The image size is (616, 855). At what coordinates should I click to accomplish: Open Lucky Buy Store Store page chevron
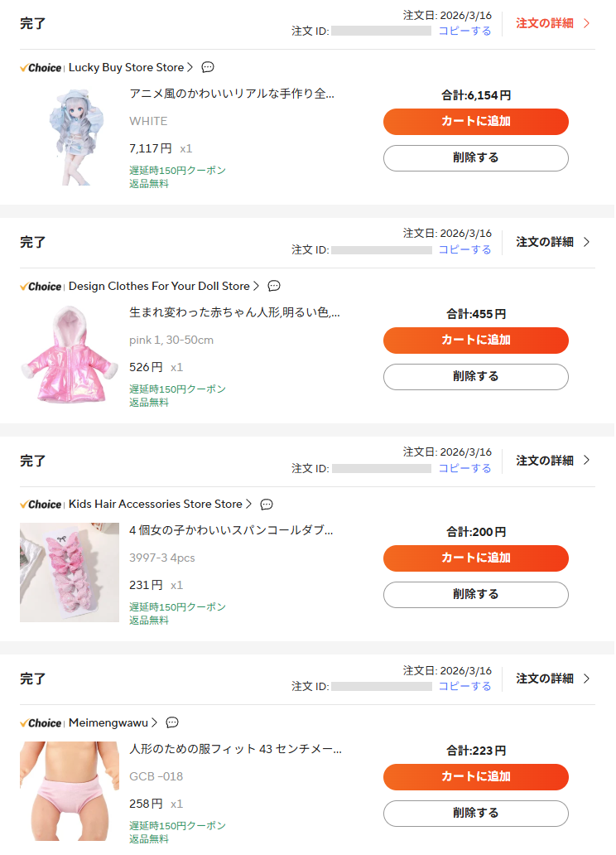point(190,67)
